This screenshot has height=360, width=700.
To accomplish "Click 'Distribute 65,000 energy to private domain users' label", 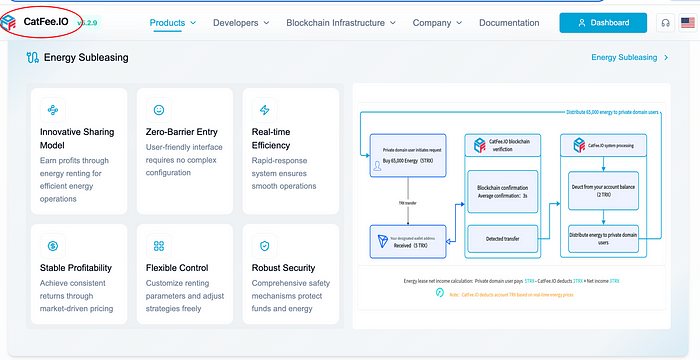I will [612, 112].
